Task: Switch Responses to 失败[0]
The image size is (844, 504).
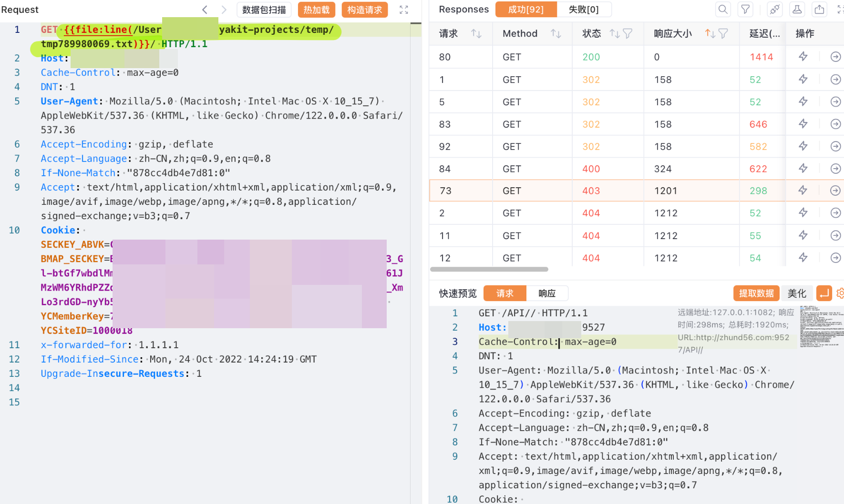Action: [x=584, y=10]
